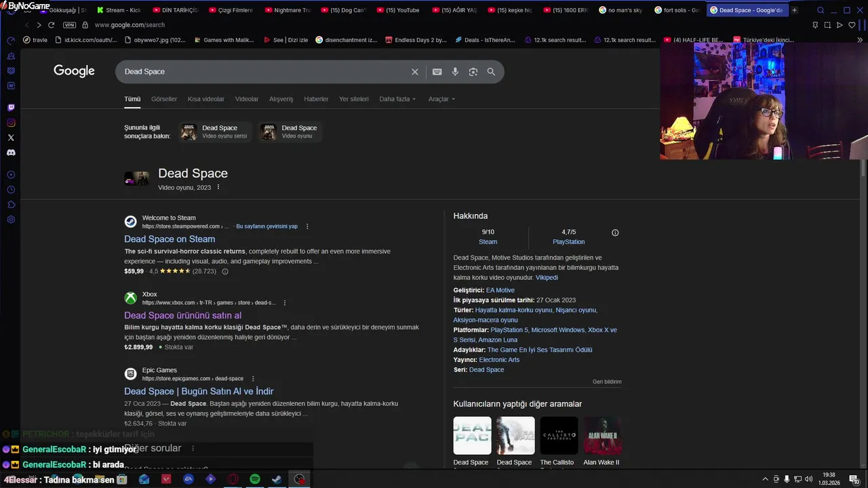Screen dimensions: 868x488
Task: Switch to the 'Görseller' results tab
Action: click(164, 99)
